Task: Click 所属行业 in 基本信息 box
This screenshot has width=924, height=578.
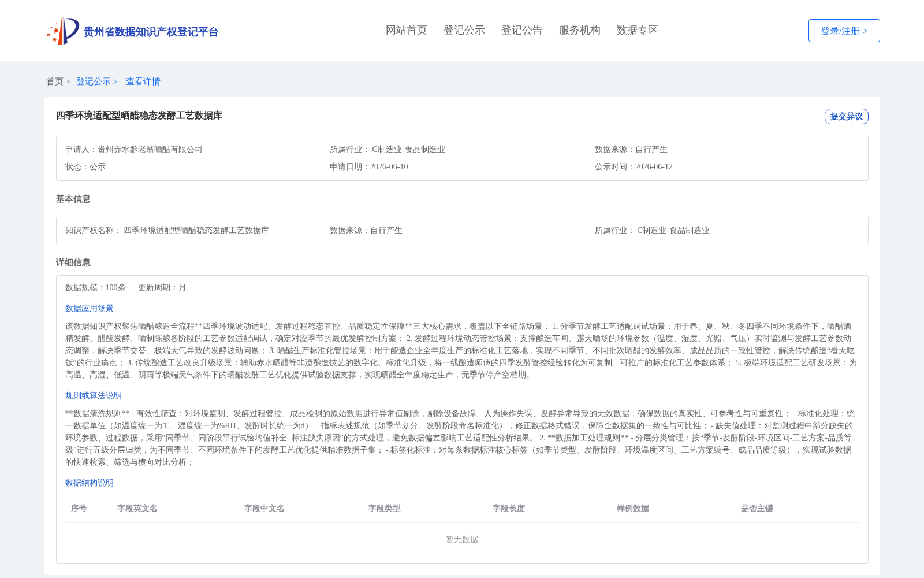Action: [x=652, y=230]
